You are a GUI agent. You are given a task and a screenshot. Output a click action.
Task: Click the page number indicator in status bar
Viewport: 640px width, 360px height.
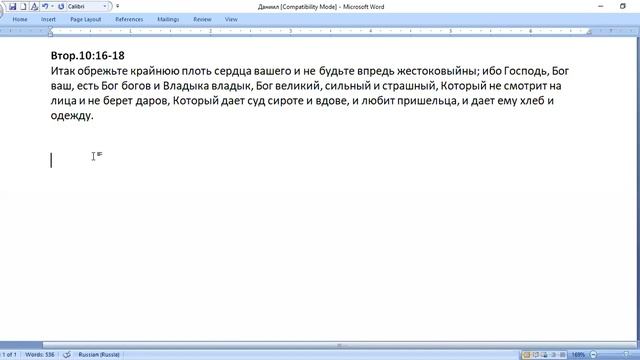pos(9,355)
